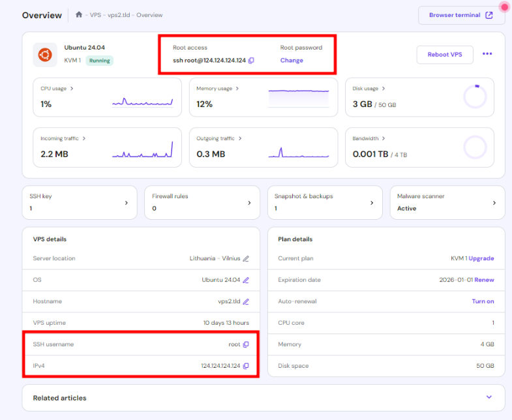This screenshot has height=420, width=512.
Task: View the CPU usage graph details
Action: [x=57, y=89]
